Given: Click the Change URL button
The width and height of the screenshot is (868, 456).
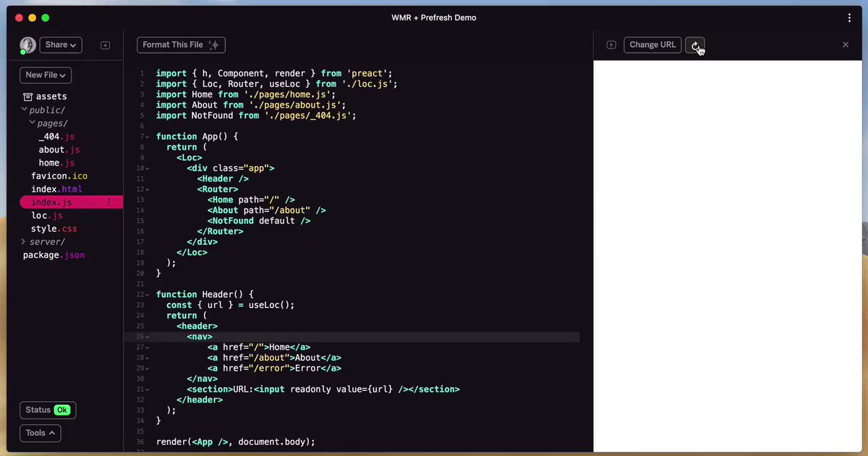Looking at the screenshot, I should (652, 45).
